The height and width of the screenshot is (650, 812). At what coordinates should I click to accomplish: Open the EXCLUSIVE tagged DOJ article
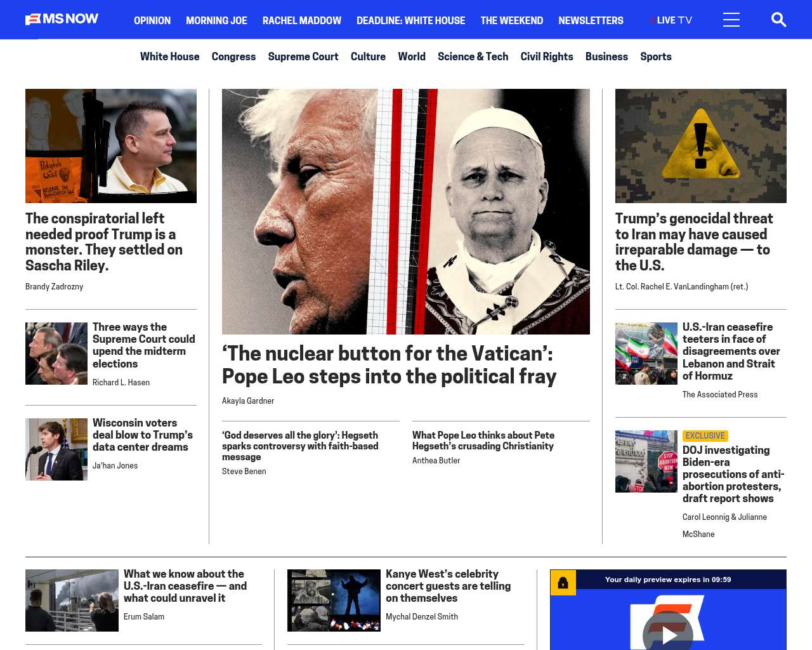tap(733, 474)
